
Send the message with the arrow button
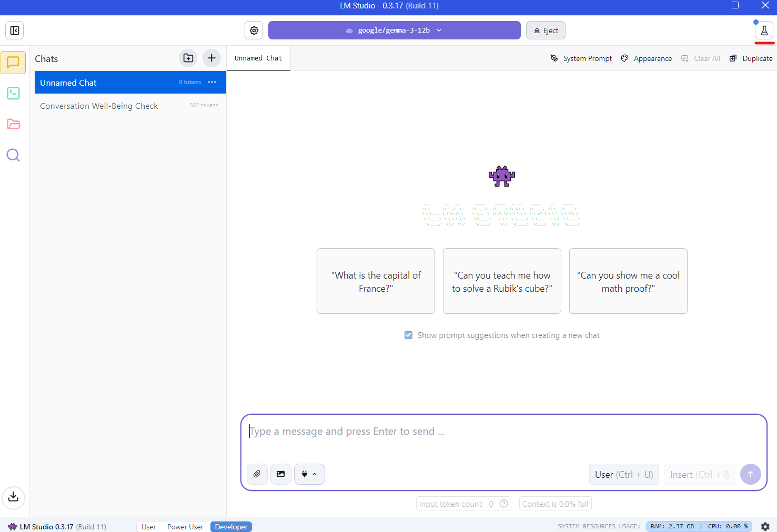pyautogui.click(x=751, y=474)
